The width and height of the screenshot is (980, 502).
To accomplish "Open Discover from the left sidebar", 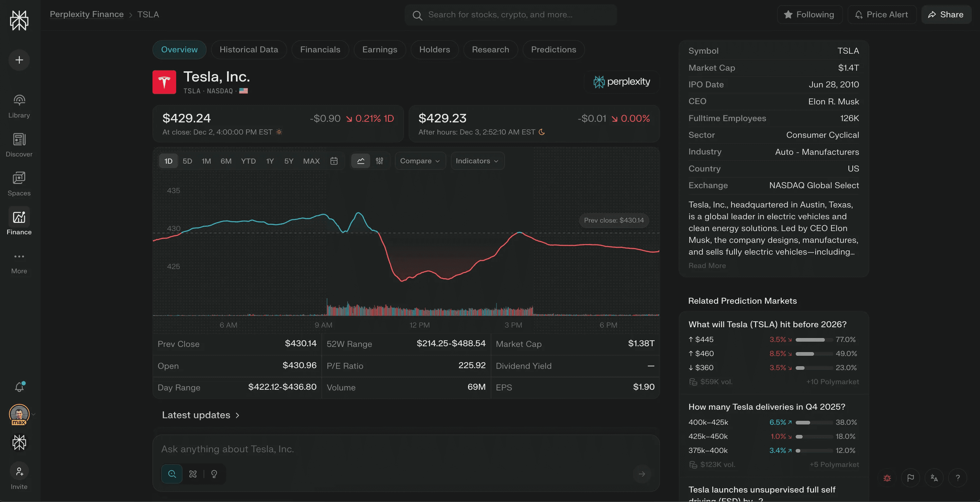I will 19,145.
